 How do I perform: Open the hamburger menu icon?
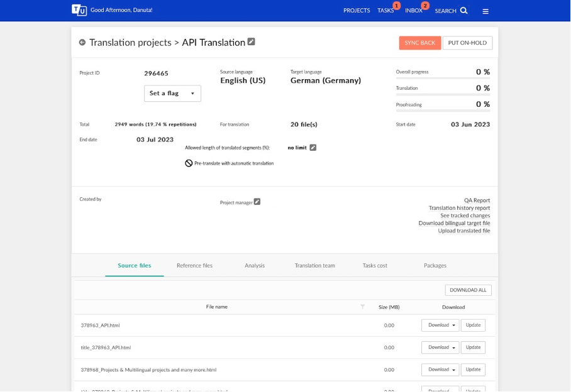(485, 11)
